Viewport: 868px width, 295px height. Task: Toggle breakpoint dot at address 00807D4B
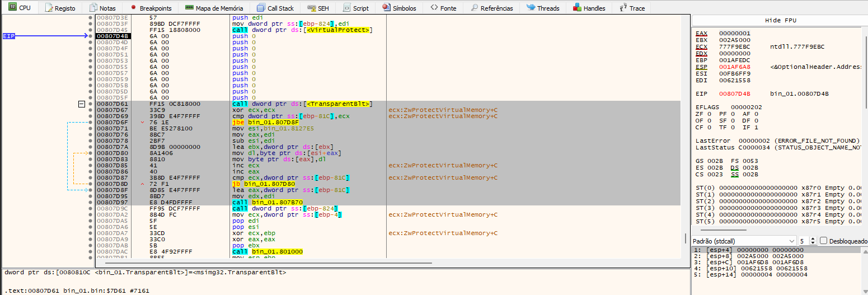point(90,36)
